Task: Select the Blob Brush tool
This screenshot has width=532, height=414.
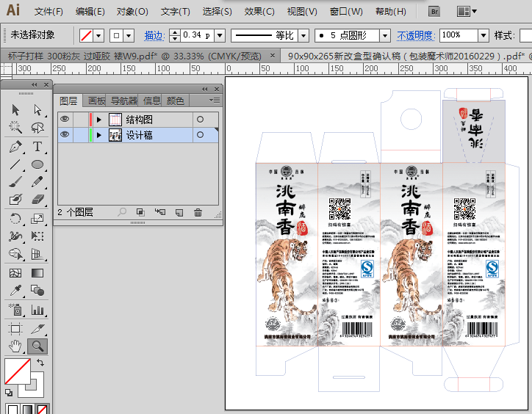Action: pyautogui.click(x=15, y=200)
